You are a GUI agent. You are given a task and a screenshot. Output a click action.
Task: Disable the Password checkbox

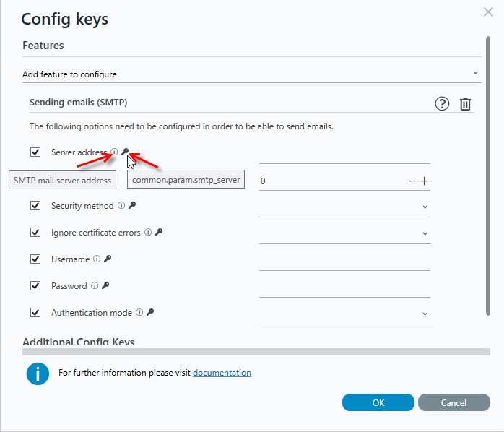tap(35, 285)
